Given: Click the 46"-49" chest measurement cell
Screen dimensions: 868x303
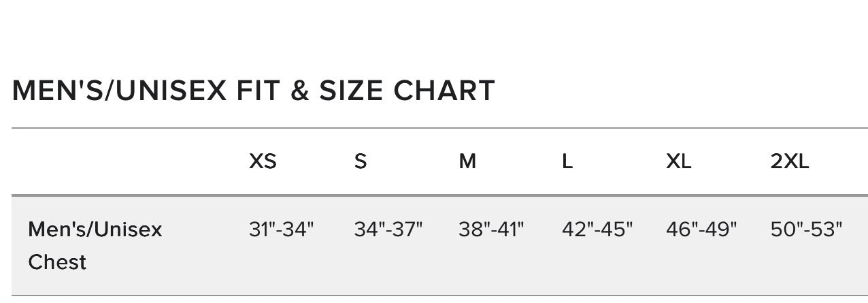Looking at the screenshot, I should (x=701, y=229).
